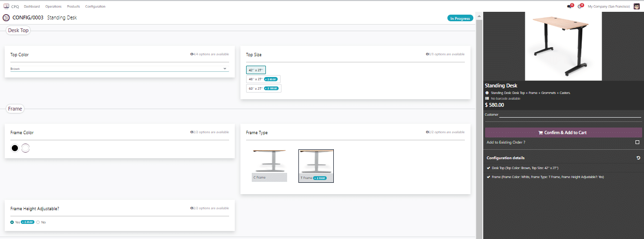Open the Dashboard menu
Viewport: 644px width, 239px height.
coord(32,7)
